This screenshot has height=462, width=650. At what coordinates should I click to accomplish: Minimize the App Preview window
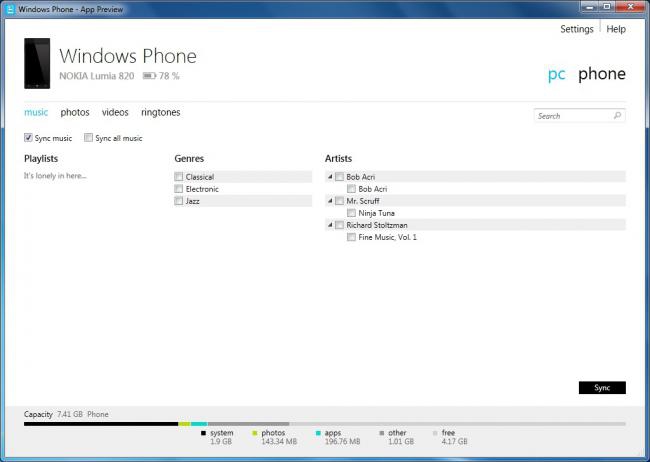tap(590, 7)
